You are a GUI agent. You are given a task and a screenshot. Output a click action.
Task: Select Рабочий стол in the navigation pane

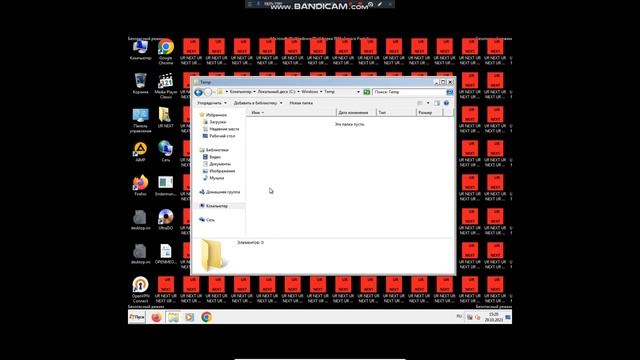tap(219, 136)
